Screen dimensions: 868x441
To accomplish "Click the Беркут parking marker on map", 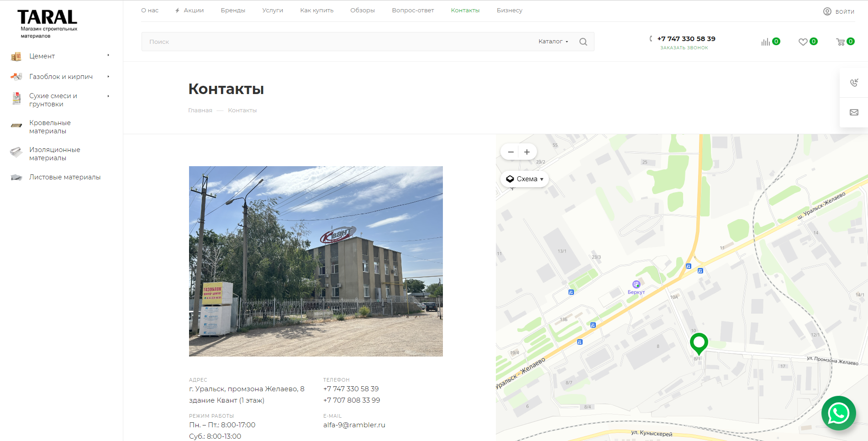I will tap(636, 284).
